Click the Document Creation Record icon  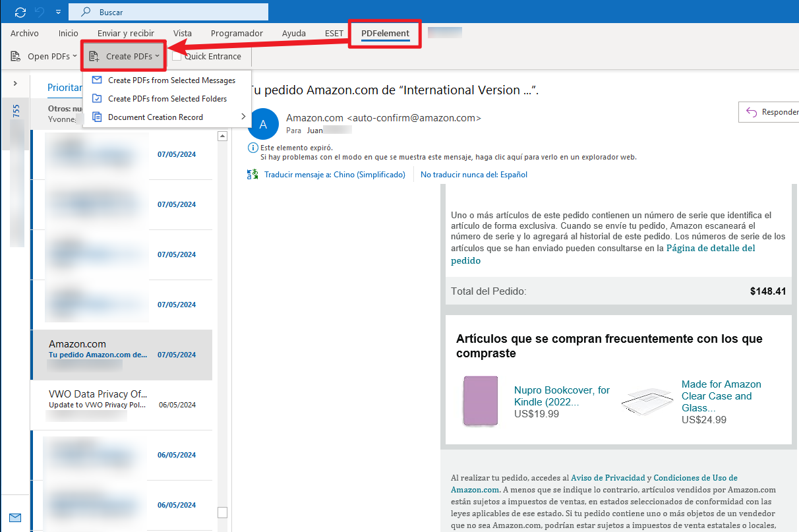click(x=97, y=117)
